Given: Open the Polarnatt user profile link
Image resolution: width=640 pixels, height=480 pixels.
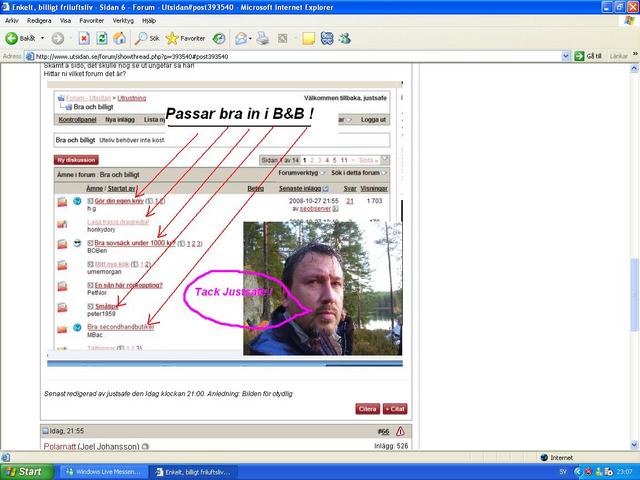Looking at the screenshot, I should (x=60, y=447).
